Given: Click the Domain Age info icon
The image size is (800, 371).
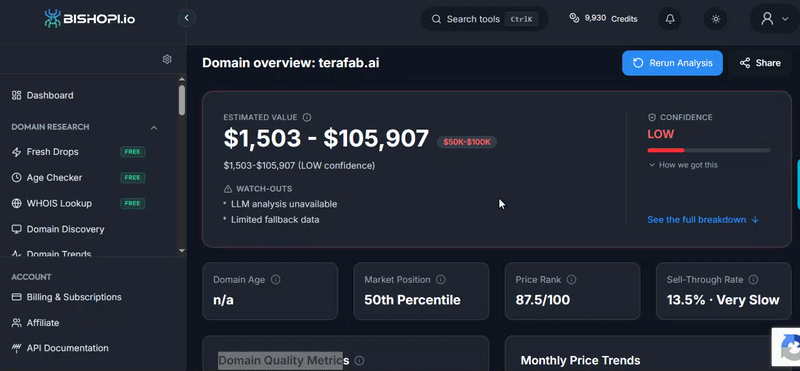Looking at the screenshot, I should pos(276,280).
